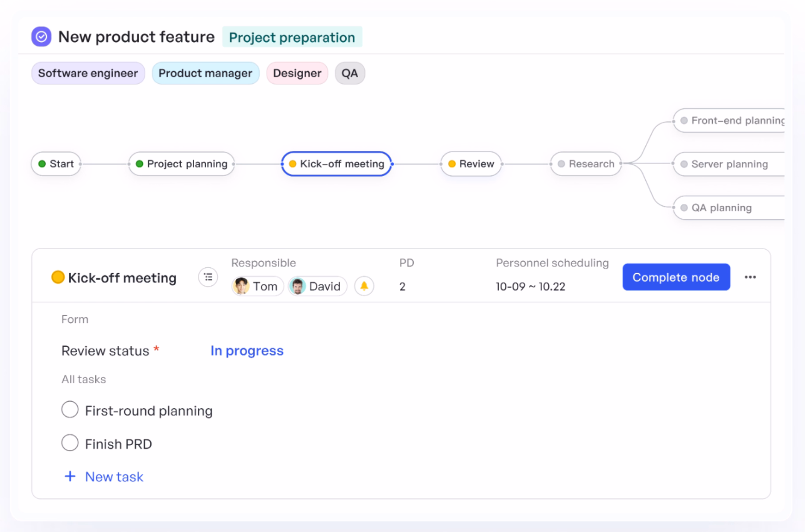The image size is (805, 532).
Task: Open the Project planning node
Action: point(181,164)
